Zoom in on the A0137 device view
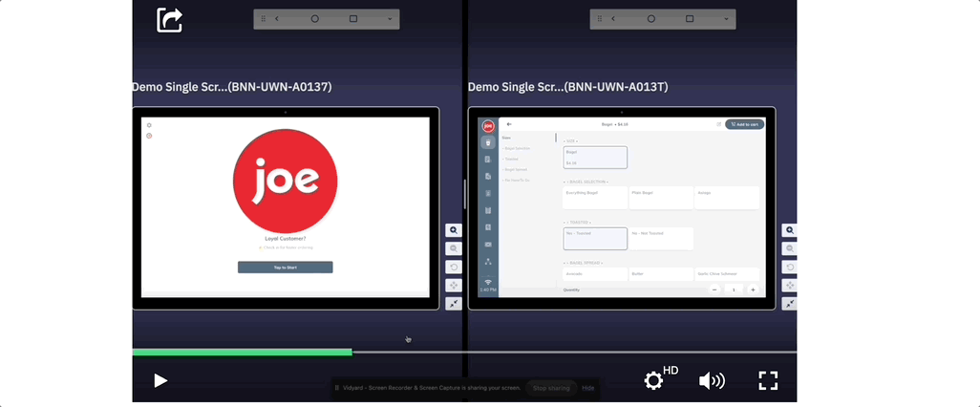980x407 pixels. [454, 230]
